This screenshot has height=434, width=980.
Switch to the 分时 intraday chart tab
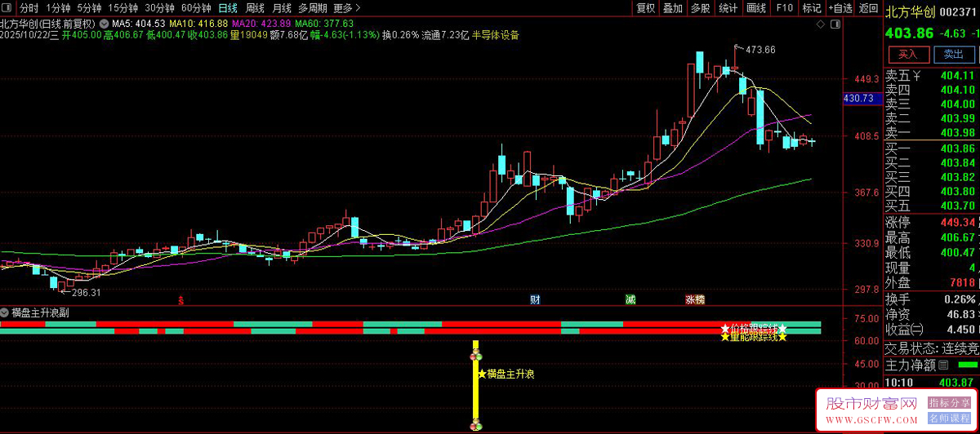pos(29,8)
